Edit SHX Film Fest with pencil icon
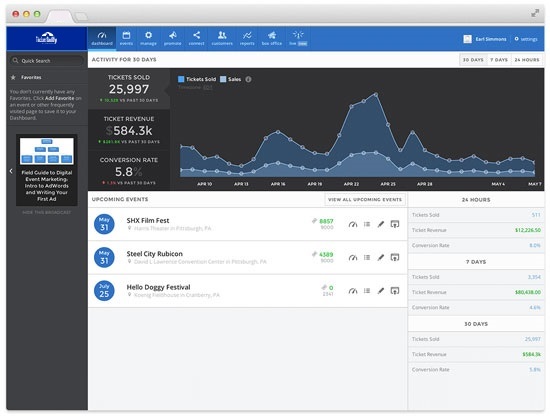 tap(381, 224)
